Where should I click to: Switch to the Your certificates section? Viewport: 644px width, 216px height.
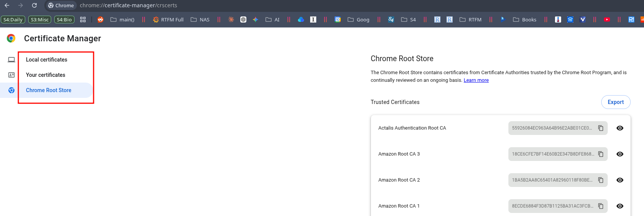45,75
